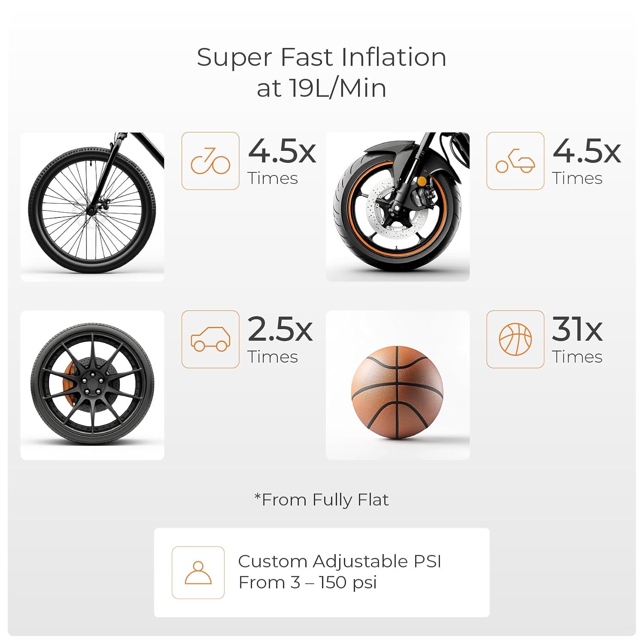This screenshot has height=644, width=644.
Task: Click the scooter outline icon
Action: (x=515, y=161)
